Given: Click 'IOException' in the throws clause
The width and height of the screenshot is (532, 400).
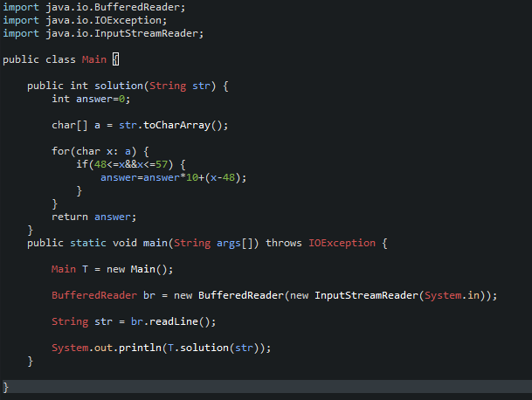Looking at the screenshot, I should pyautogui.click(x=342, y=244).
